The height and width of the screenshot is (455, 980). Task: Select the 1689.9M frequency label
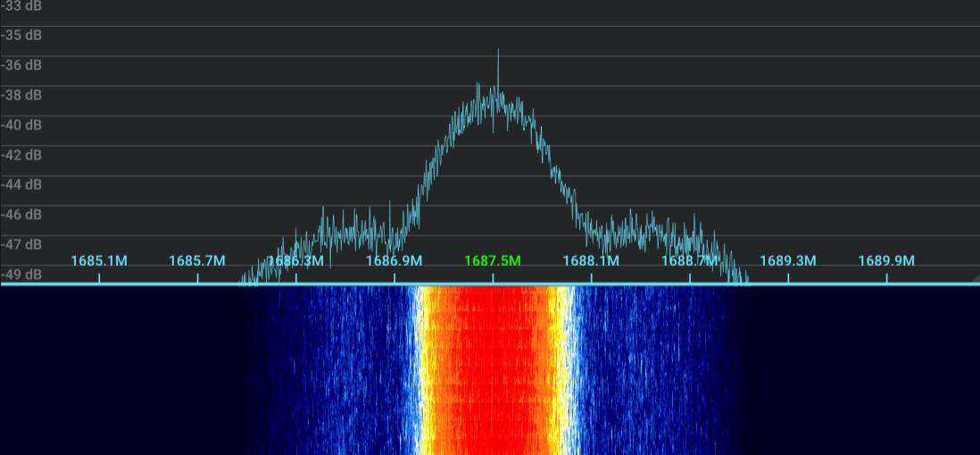[x=886, y=261]
